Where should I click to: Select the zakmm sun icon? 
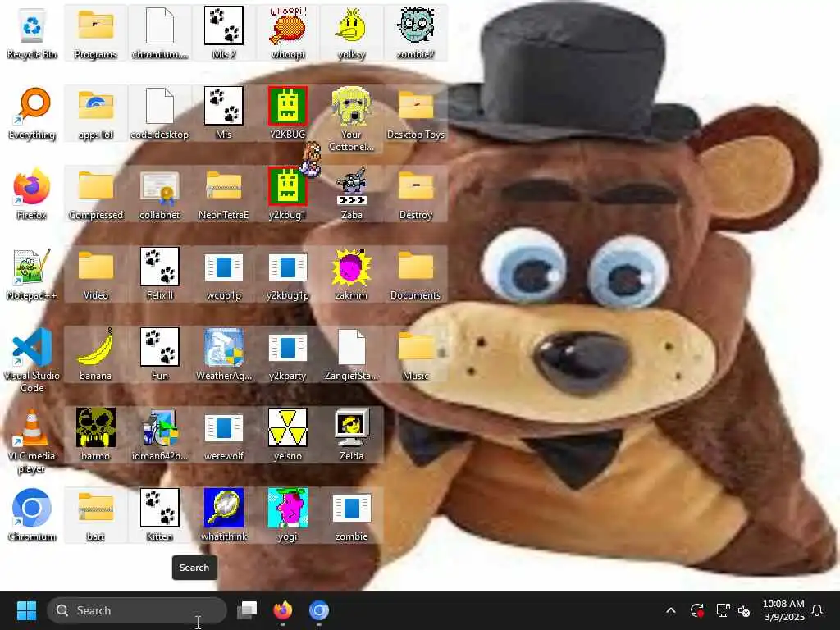(351, 273)
